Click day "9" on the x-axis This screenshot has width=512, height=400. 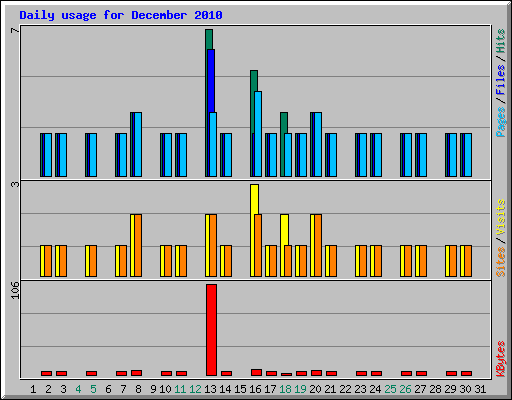click(x=153, y=389)
